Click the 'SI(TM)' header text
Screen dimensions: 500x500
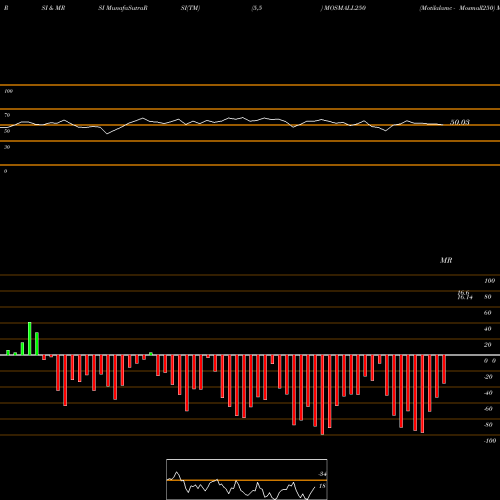tap(190, 8)
